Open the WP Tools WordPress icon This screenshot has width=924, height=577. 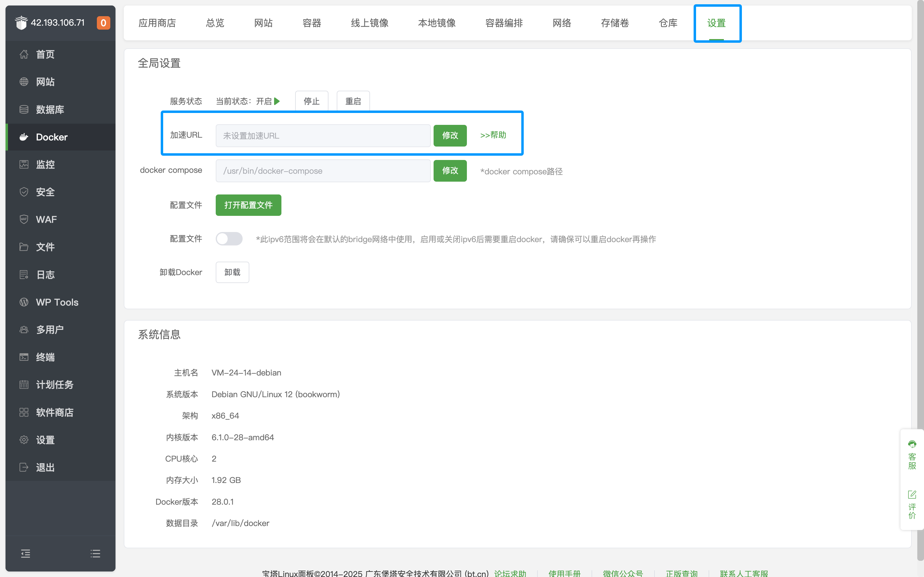pos(24,302)
